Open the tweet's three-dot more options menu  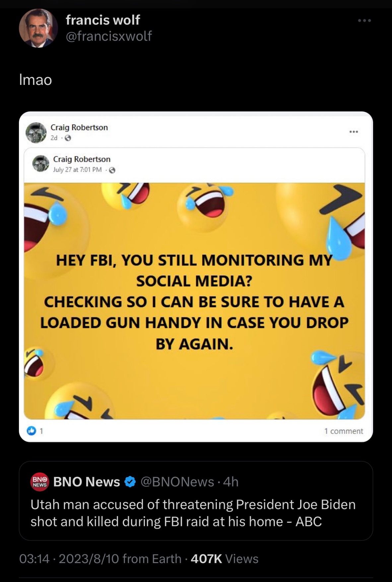click(x=364, y=21)
